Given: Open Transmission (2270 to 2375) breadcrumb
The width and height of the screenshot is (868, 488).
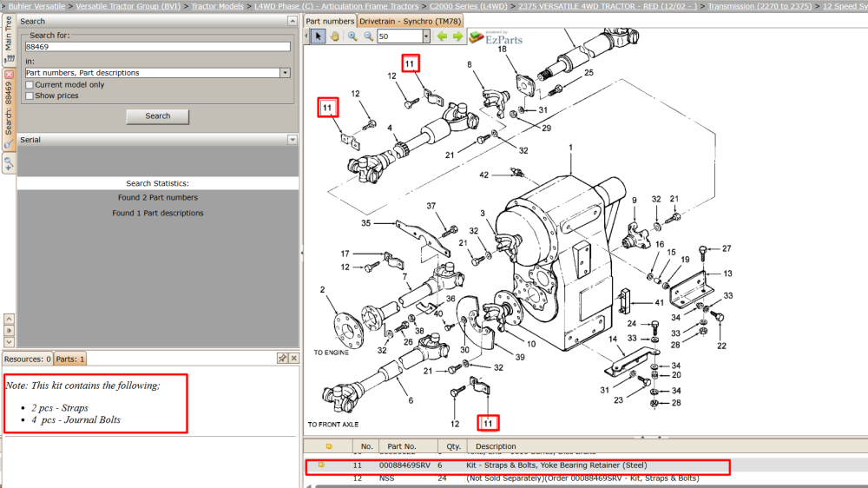Looking at the screenshot, I should (x=759, y=6).
